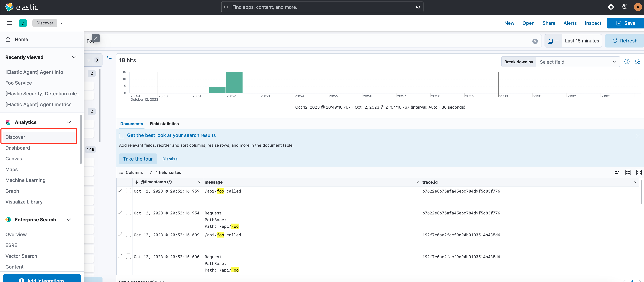Screen dimensions: 644x282
Task: Focus the global Find apps search field
Action: tap(322, 7)
